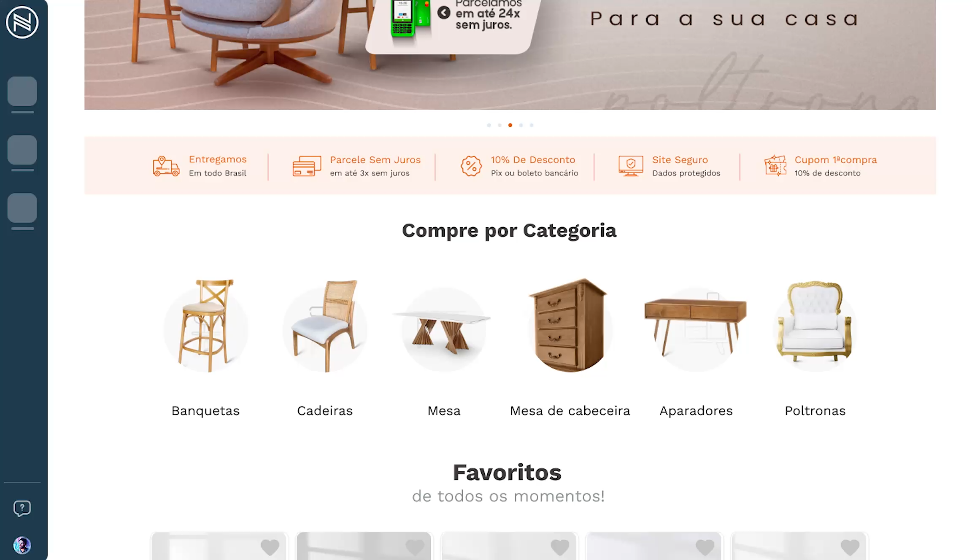972x560 pixels.
Task: Select the first carousel dot
Action: [x=489, y=125]
